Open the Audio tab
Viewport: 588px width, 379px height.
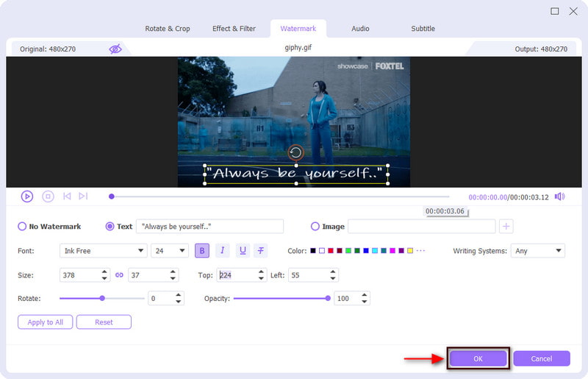coord(360,29)
